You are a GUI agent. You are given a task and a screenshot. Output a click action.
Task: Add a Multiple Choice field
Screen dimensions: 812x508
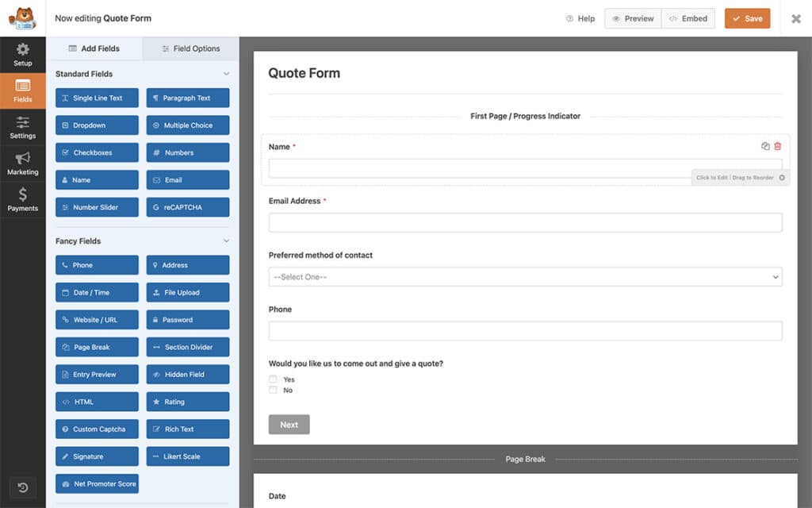point(187,125)
